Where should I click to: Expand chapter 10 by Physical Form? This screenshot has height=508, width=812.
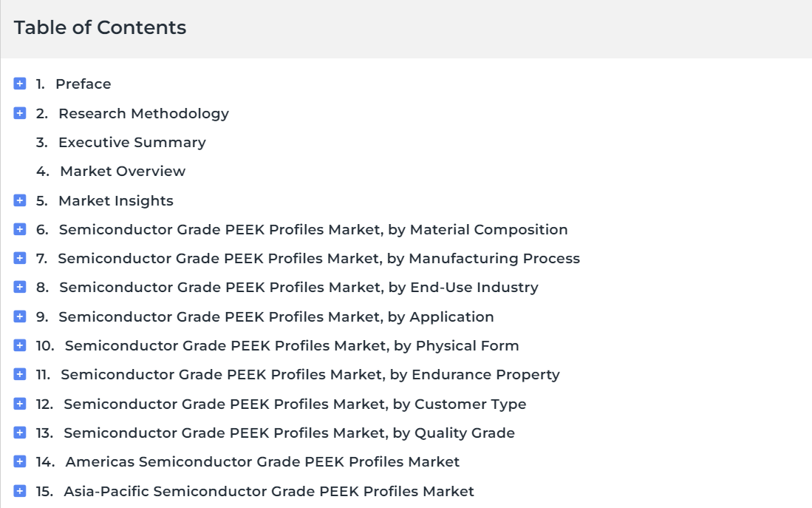tap(20, 345)
